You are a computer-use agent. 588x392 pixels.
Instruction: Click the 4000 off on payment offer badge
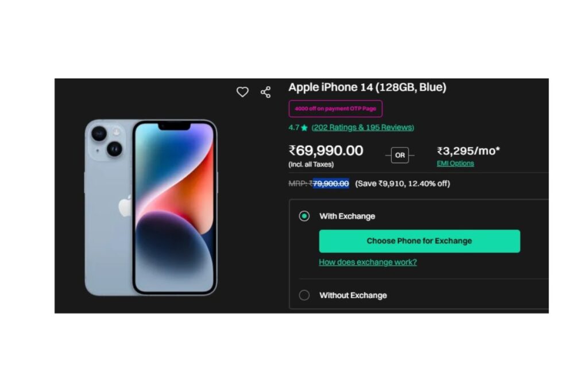[335, 108]
